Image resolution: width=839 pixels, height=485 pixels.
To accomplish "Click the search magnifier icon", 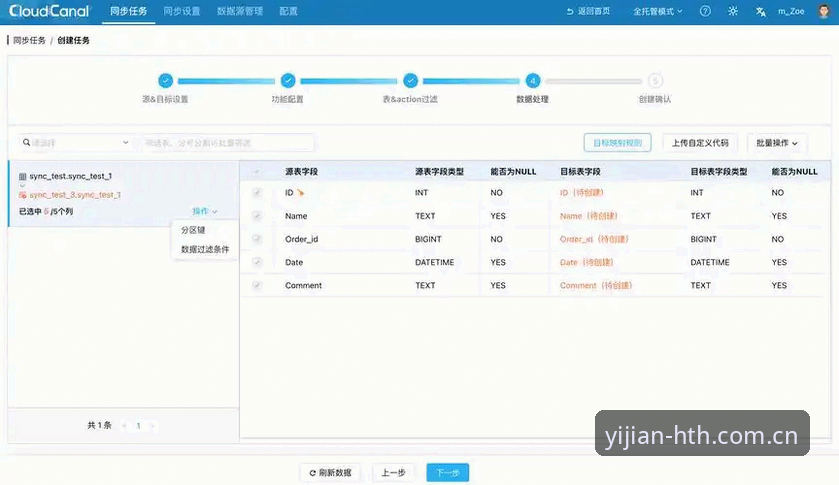I will point(26,142).
